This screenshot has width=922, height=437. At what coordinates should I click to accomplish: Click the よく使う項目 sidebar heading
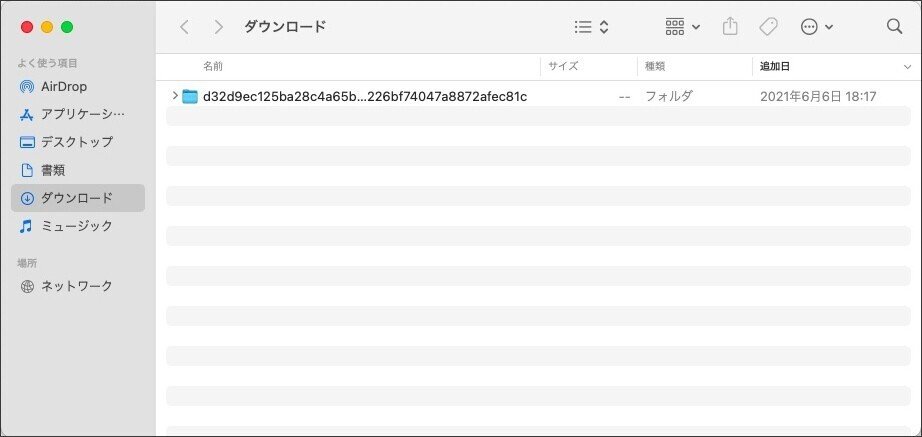(x=48, y=63)
